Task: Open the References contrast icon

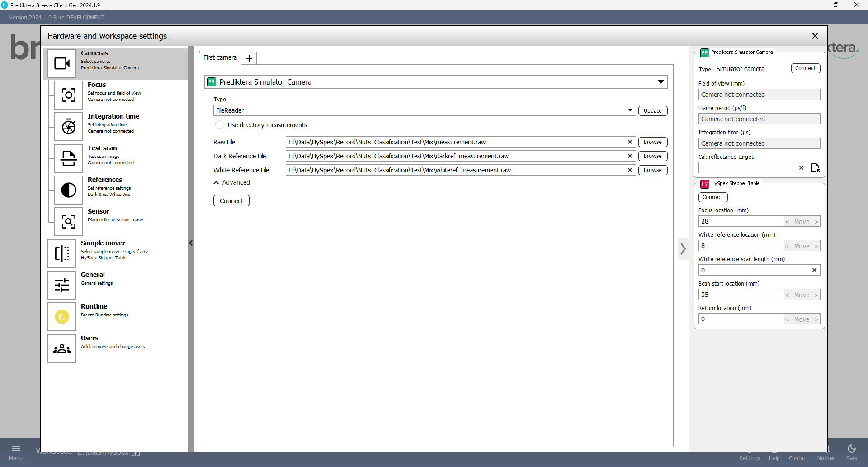Action: 69,190
